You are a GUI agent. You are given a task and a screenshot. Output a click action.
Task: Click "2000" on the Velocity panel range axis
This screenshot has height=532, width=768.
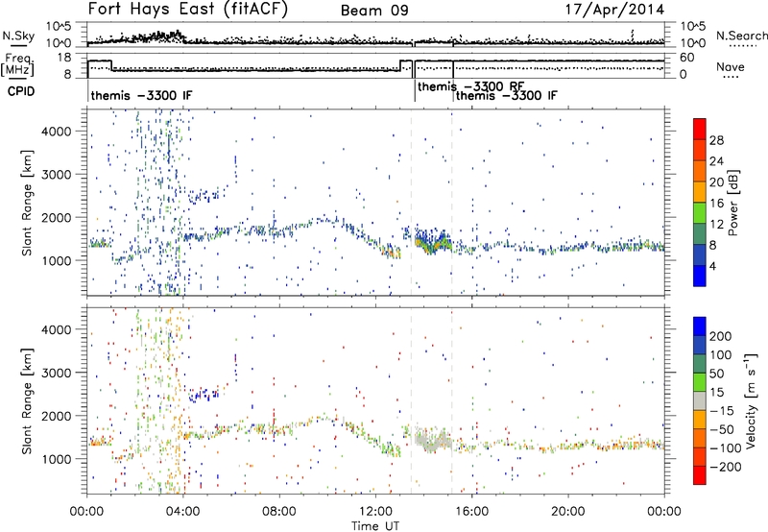coord(57,417)
